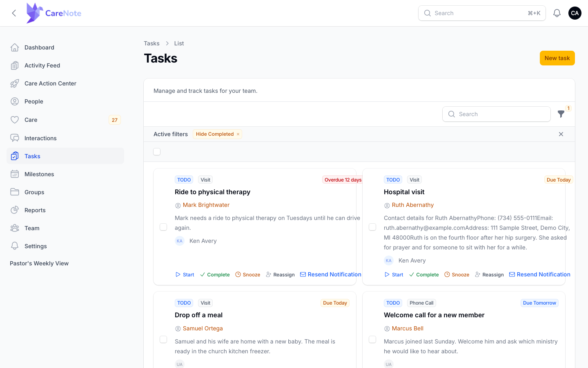Open the task filter funnel icon
The height and width of the screenshot is (368, 588).
[561, 114]
